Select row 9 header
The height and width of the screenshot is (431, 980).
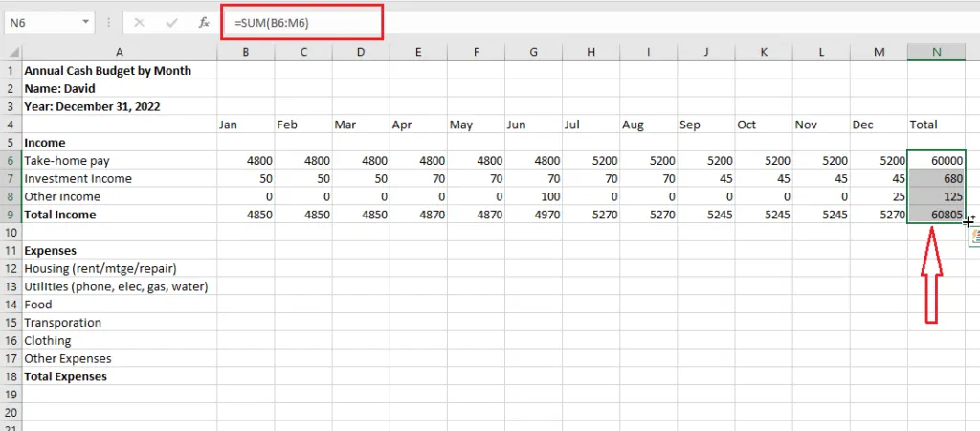pyautogui.click(x=11, y=215)
